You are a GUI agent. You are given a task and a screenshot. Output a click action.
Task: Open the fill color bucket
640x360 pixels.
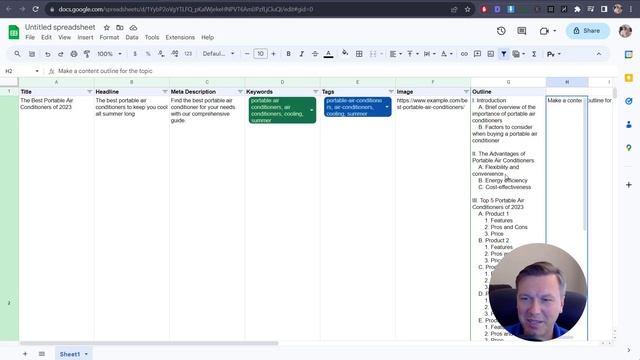pyautogui.click(x=345, y=53)
